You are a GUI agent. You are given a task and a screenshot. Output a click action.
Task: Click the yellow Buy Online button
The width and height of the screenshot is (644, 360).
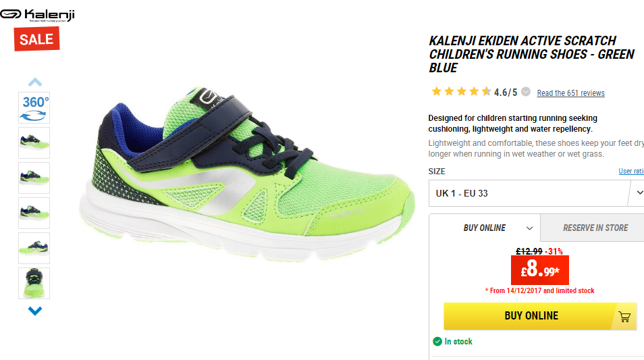pyautogui.click(x=540, y=316)
